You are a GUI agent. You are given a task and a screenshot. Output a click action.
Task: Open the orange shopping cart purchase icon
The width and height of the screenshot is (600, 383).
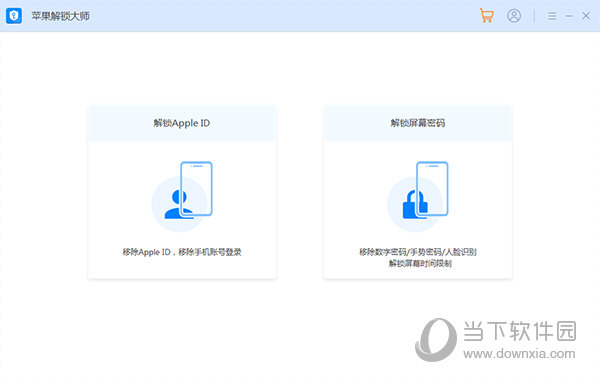(487, 16)
